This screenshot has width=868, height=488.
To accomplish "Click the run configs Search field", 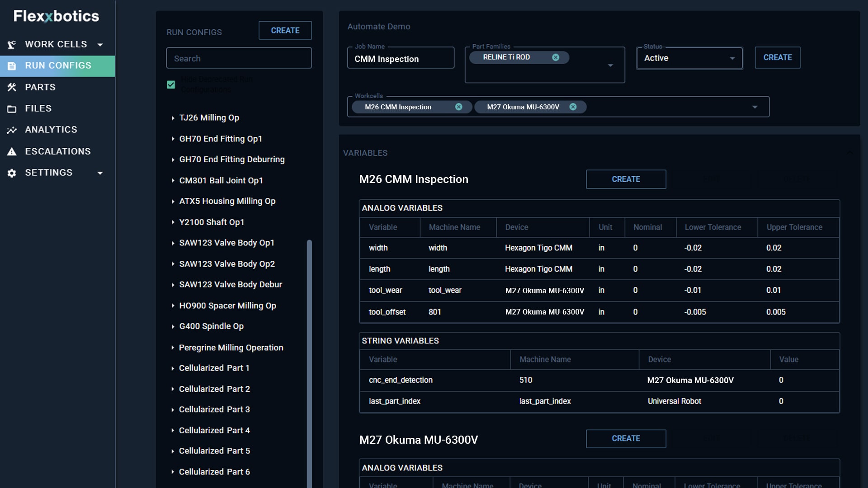I will (x=239, y=58).
